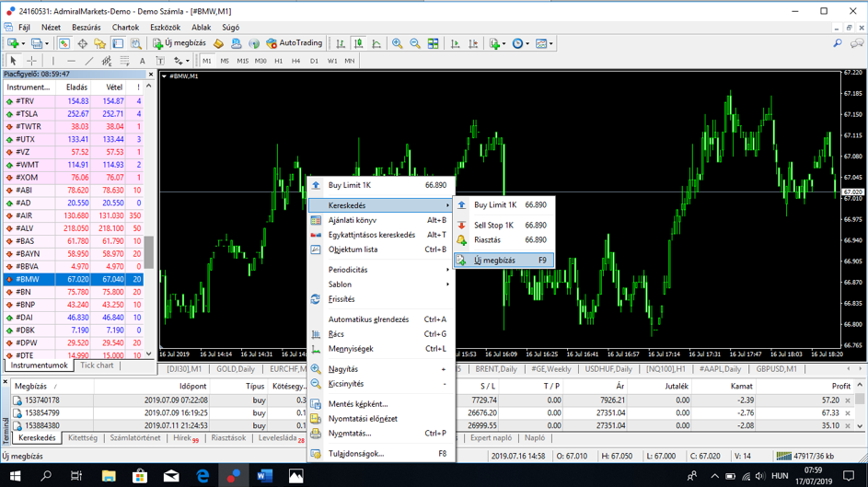Expand the Periodicitás submenu
This screenshot has width=868, height=487.
[381, 270]
